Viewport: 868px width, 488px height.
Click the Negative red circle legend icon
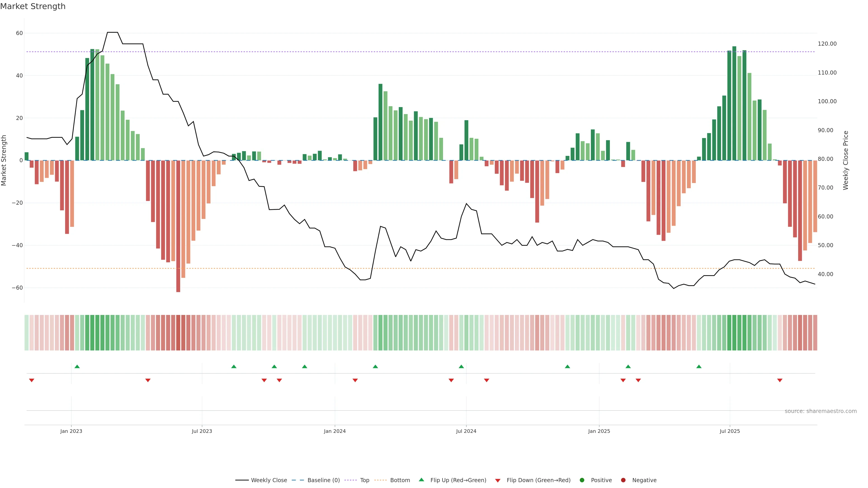623,480
